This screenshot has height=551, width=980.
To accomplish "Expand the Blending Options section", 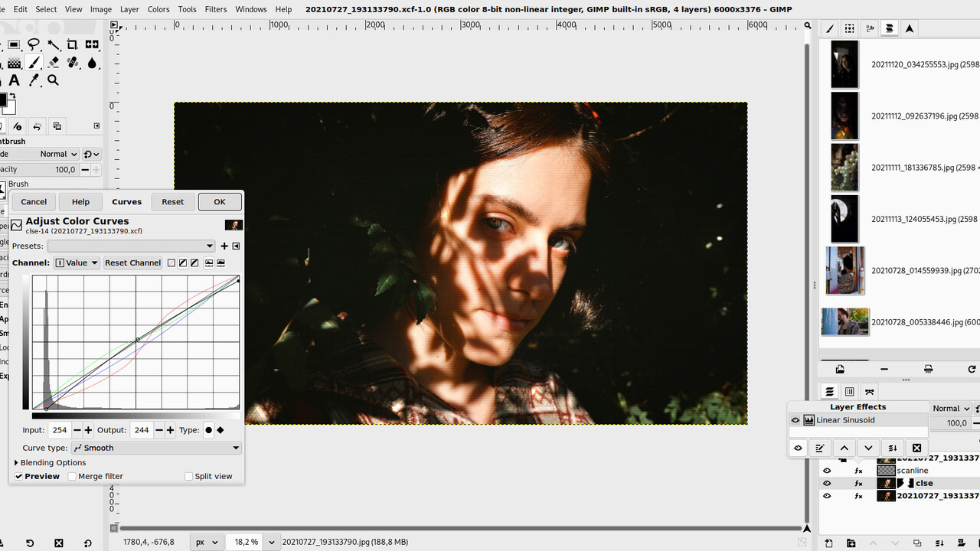I will (51, 462).
